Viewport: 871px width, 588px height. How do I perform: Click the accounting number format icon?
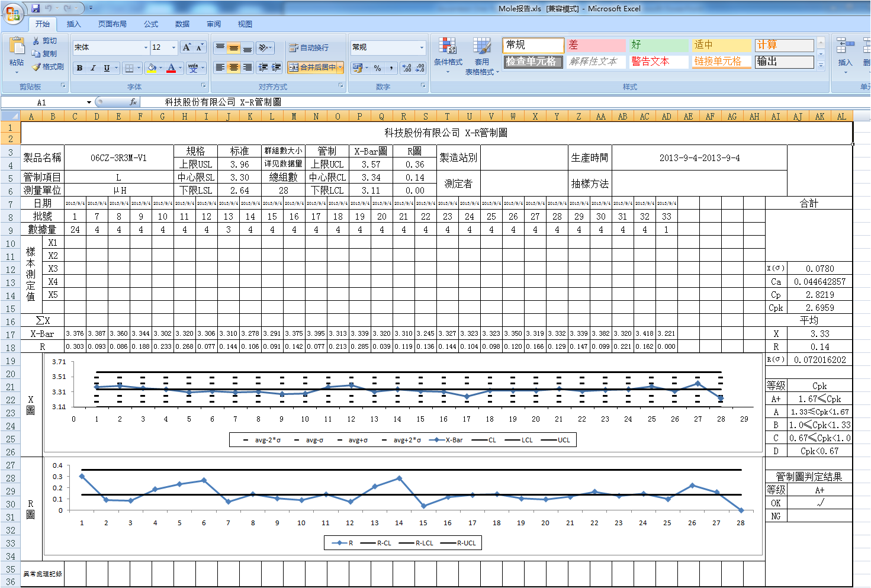click(x=358, y=68)
